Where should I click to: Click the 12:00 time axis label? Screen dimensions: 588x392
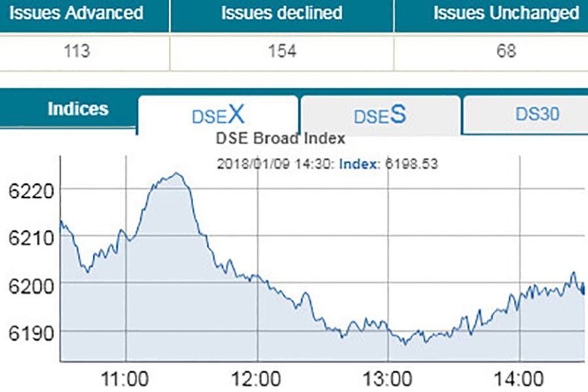coord(257,378)
